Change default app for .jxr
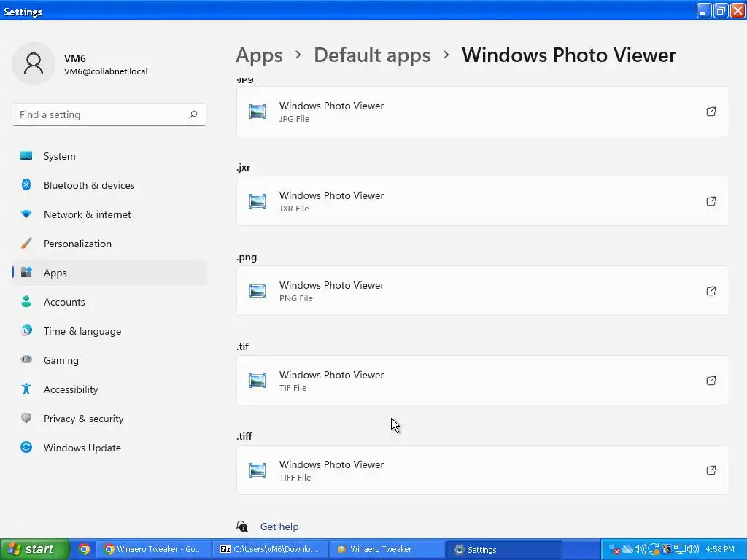 [483, 201]
